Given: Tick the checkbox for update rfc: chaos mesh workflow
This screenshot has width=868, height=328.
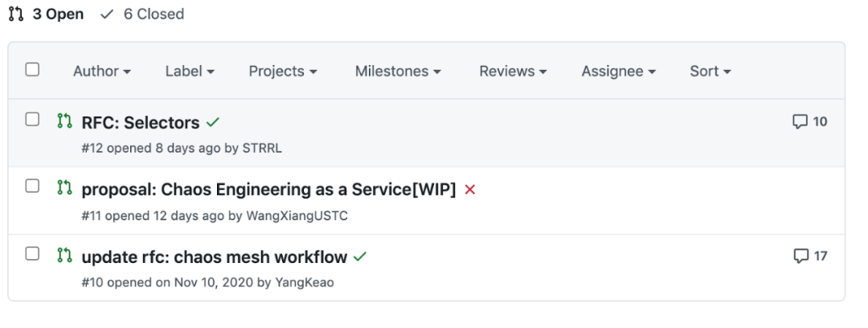Looking at the screenshot, I should [x=32, y=254].
